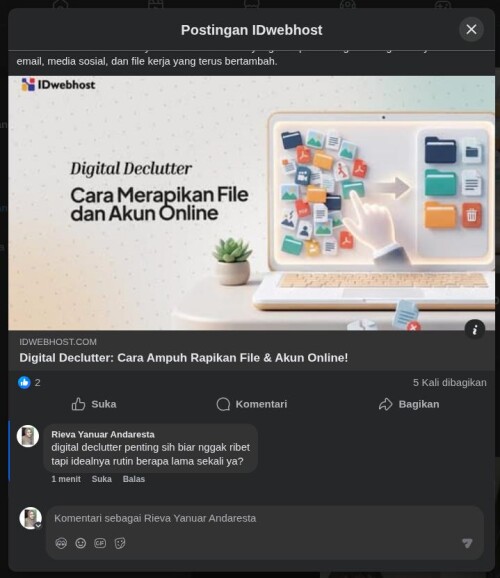Image resolution: width=500 pixels, height=578 pixels.
Task: View the reactions count 2
Action: click(x=38, y=383)
